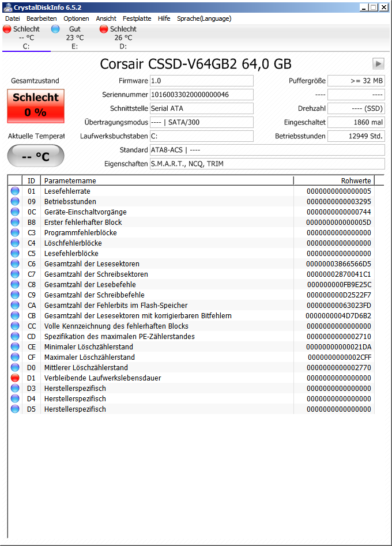Select drive E: tab with Gut status
The image size is (392, 546).
[74, 37]
